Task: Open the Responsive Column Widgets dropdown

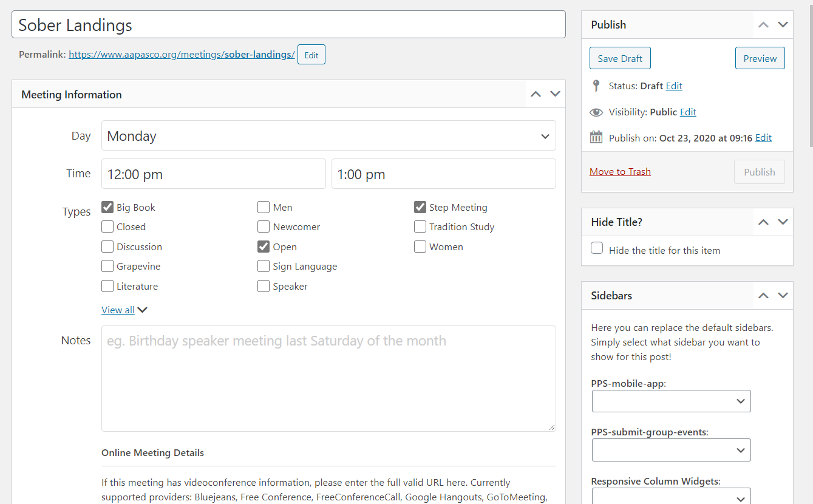Action: pyautogui.click(x=672, y=497)
